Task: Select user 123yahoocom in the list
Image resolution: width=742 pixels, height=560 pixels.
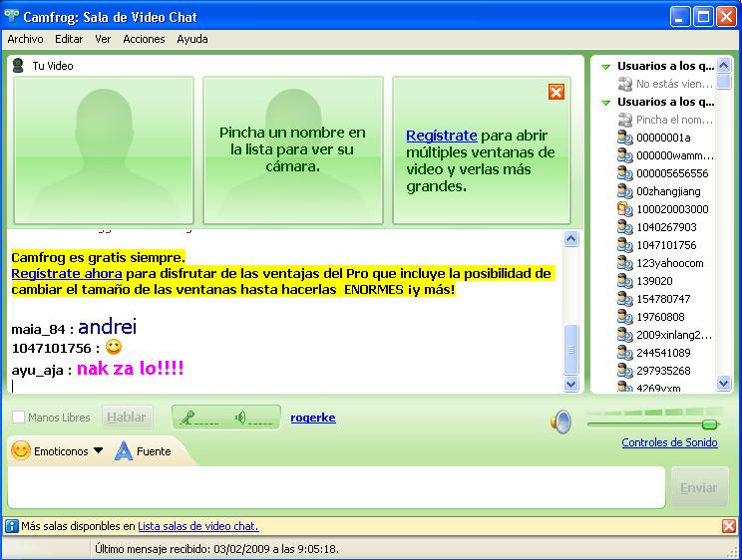Action: pos(669,263)
